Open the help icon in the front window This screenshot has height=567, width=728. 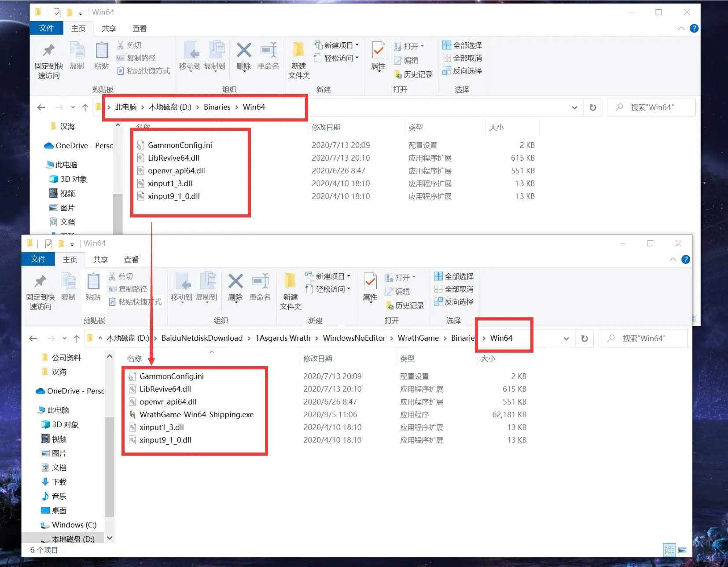[685, 260]
